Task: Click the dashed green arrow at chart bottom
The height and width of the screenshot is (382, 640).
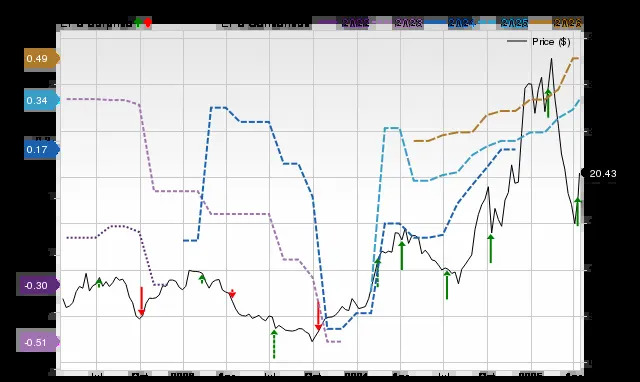Action: pyautogui.click(x=274, y=344)
